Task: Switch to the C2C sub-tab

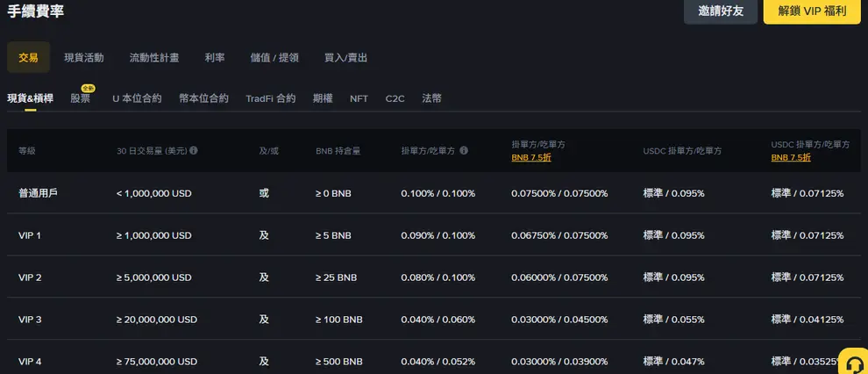Action: tap(395, 98)
